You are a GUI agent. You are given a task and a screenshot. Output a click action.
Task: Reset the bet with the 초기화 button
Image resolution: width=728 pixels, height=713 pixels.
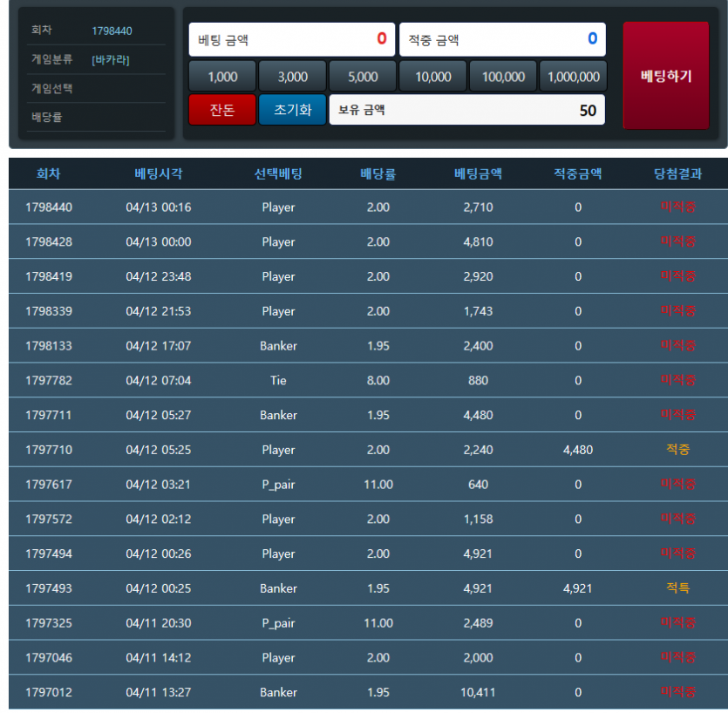292,110
